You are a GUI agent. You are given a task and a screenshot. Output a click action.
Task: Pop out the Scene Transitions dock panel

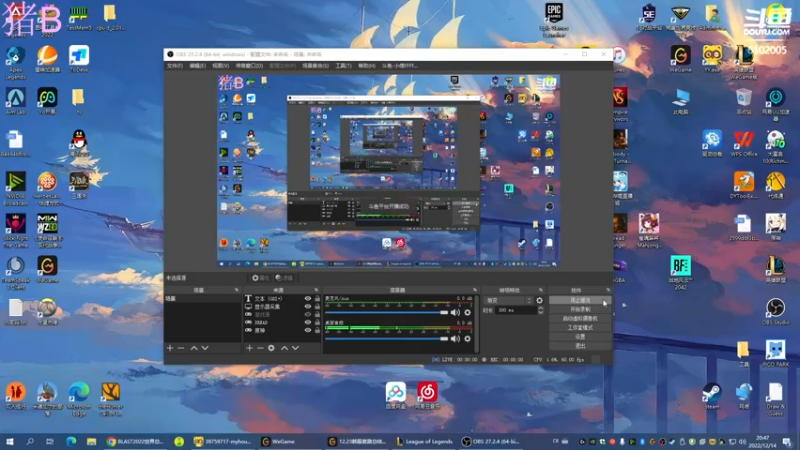point(541,290)
